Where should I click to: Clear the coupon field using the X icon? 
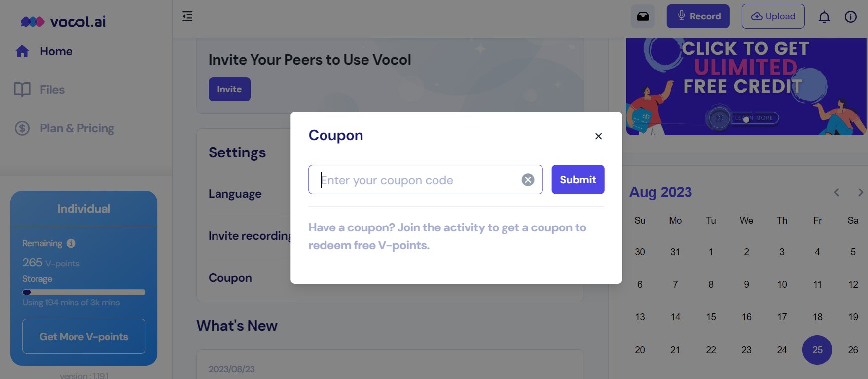(x=528, y=180)
